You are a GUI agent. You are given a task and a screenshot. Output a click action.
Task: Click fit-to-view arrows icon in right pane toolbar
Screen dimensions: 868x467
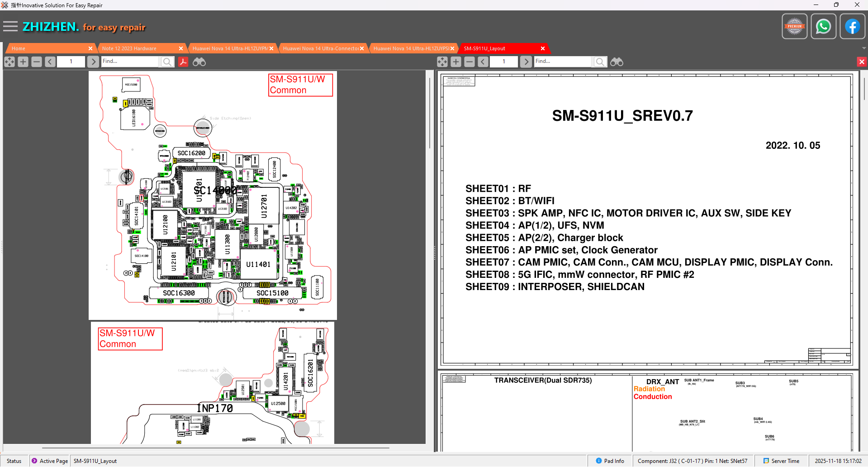[442, 62]
